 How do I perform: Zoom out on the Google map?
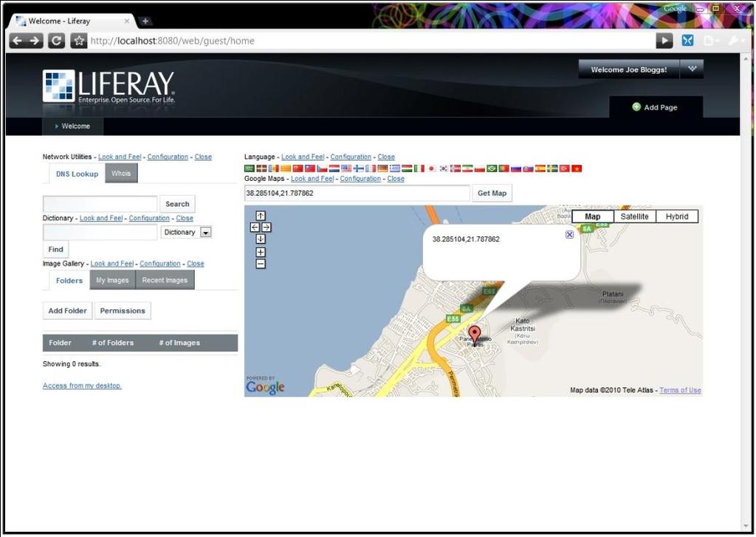261,264
